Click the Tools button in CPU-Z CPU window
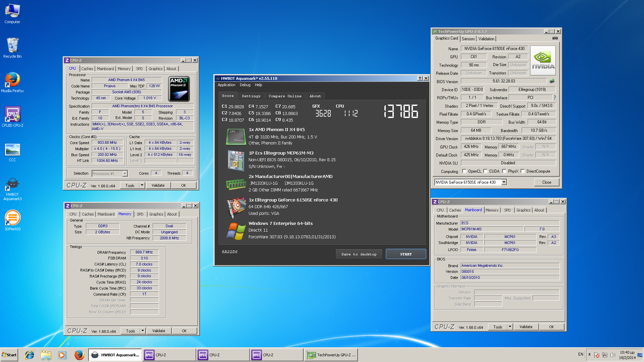This screenshot has height=362, width=644. tap(130, 185)
